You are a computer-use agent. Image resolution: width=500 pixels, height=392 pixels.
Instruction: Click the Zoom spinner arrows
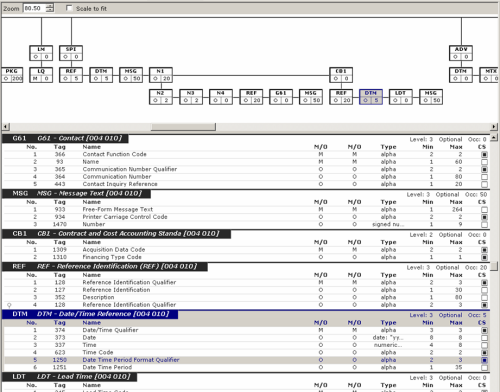[x=50, y=8]
